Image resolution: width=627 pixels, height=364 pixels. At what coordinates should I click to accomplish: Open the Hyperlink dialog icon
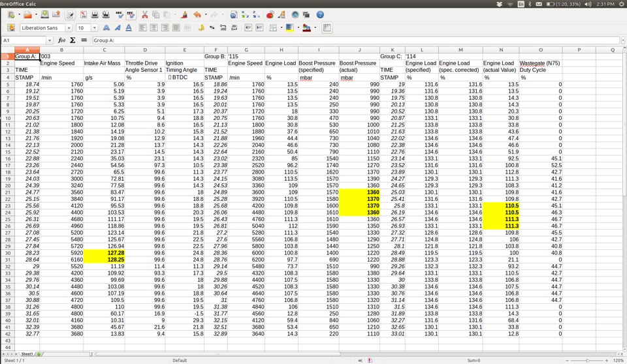coord(234,15)
